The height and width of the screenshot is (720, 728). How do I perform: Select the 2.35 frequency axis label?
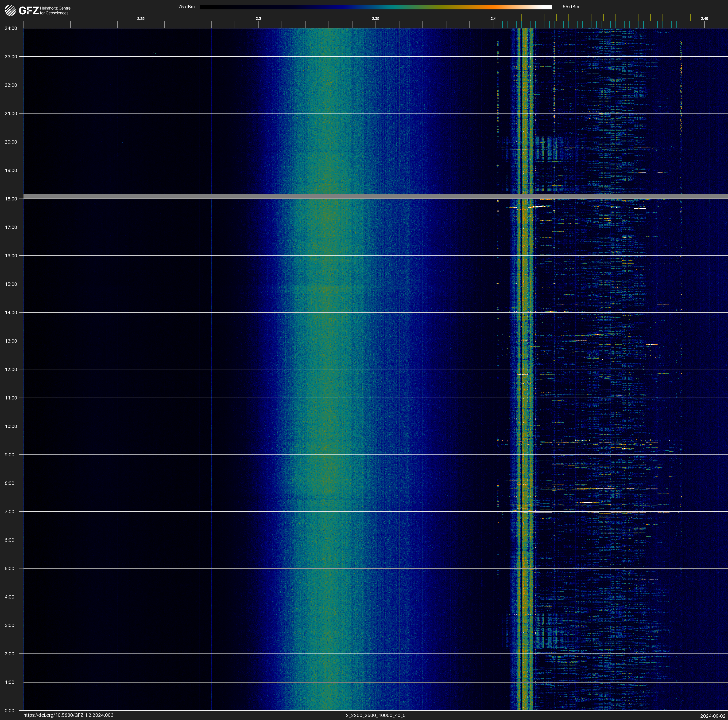[x=375, y=19]
